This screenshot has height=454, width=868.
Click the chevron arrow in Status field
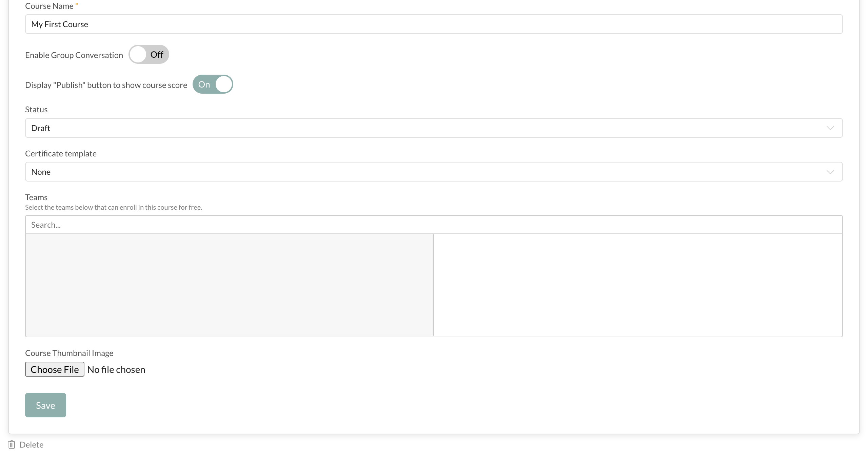point(830,128)
